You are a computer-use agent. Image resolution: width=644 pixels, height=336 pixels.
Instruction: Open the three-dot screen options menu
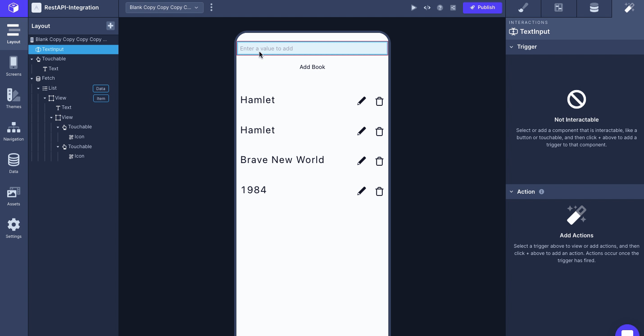(212, 7)
